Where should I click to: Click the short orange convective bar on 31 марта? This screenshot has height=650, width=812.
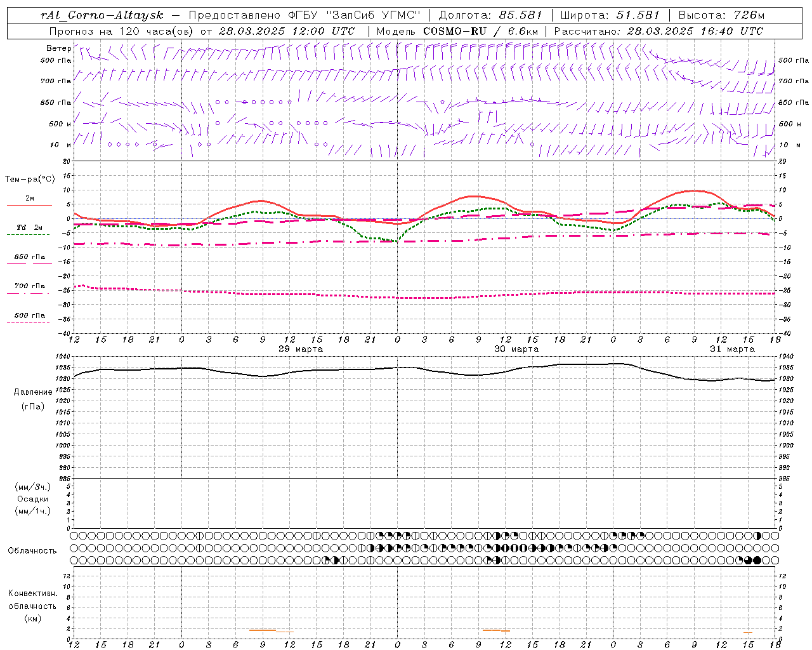pyautogui.click(x=748, y=632)
